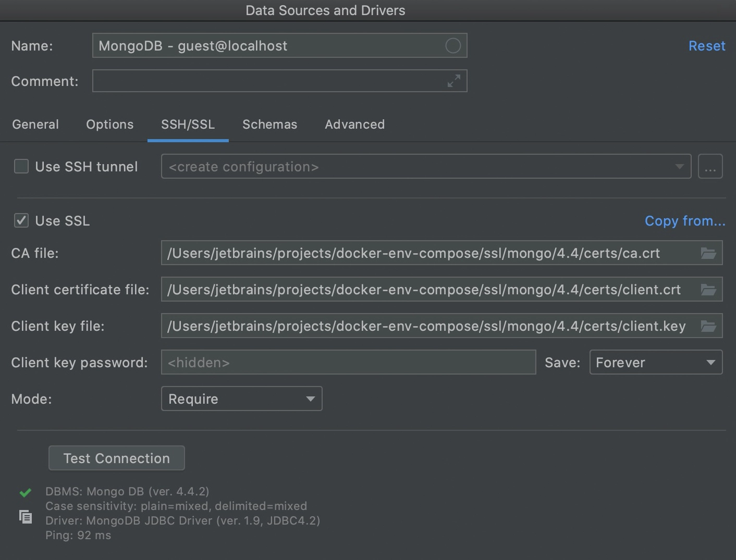Screen dimensions: 736x560
Task: Open SSH configurations with ellipsis button
Action: [710, 167]
